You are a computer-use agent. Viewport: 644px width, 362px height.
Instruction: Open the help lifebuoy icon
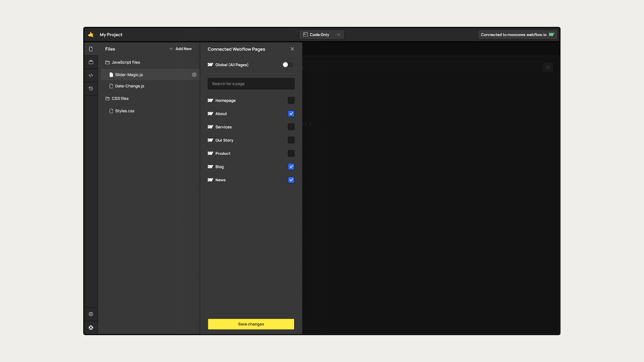pyautogui.click(x=91, y=328)
